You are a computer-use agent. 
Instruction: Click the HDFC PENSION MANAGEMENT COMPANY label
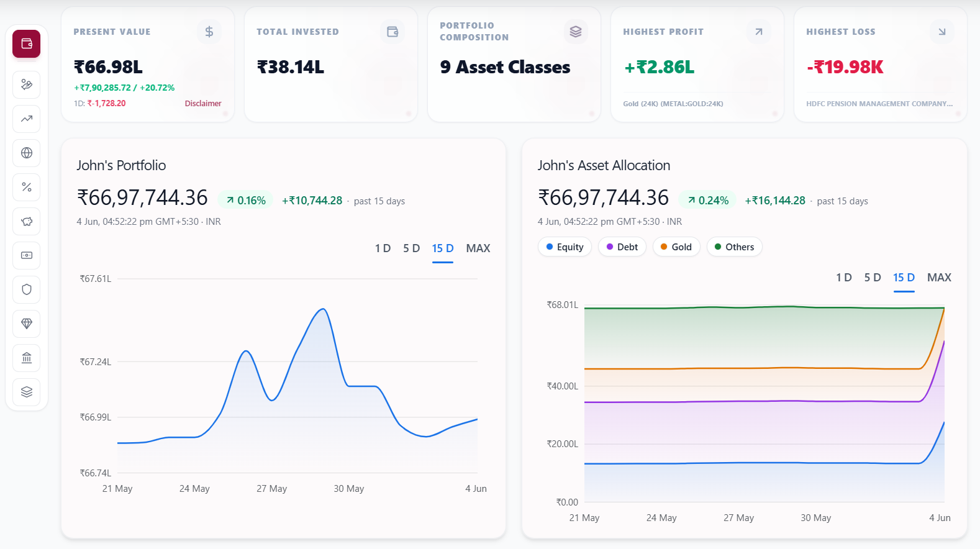[879, 104]
